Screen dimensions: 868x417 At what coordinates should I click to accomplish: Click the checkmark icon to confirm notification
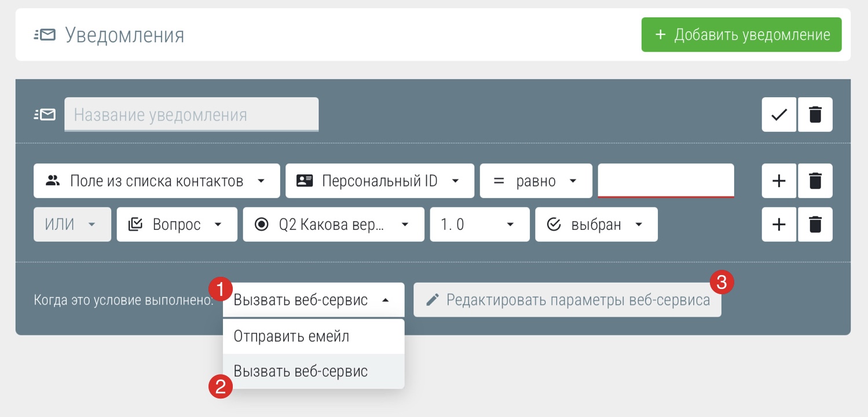[779, 115]
